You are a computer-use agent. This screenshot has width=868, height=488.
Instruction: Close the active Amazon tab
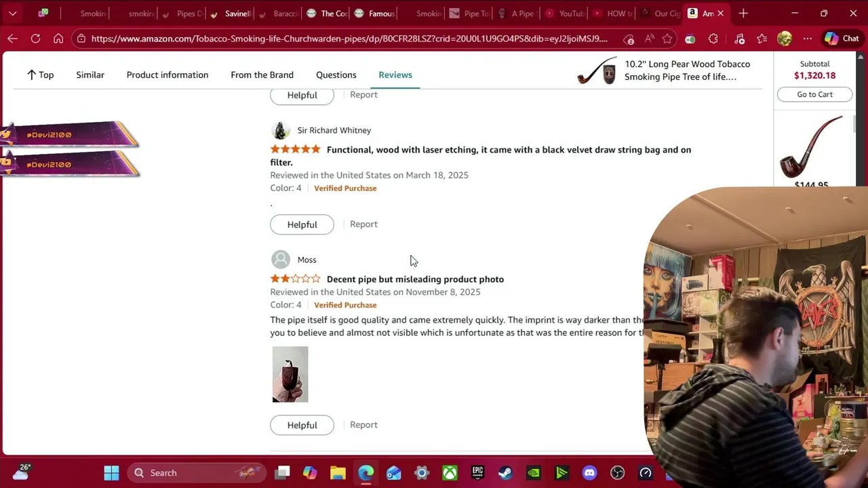click(720, 14)
